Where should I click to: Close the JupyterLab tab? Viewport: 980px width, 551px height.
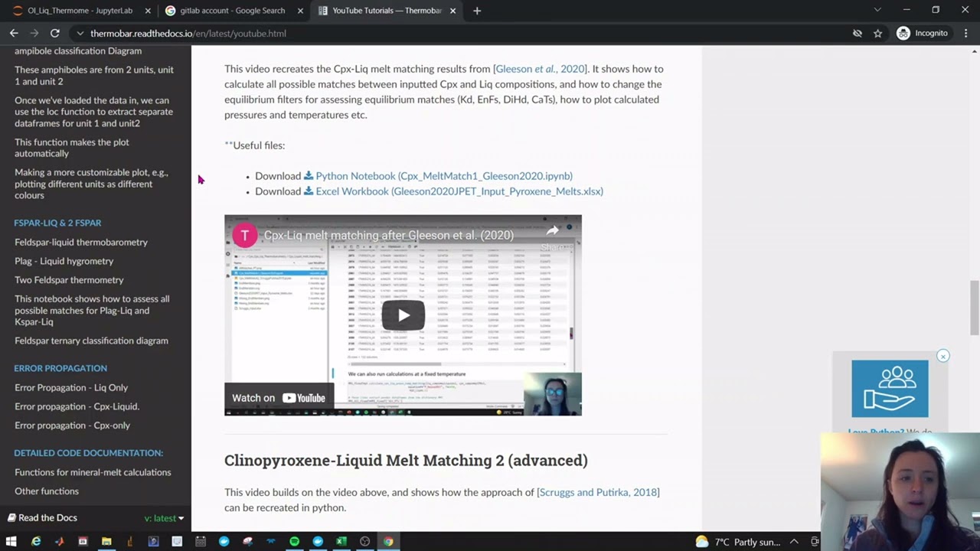pos(148,11)
